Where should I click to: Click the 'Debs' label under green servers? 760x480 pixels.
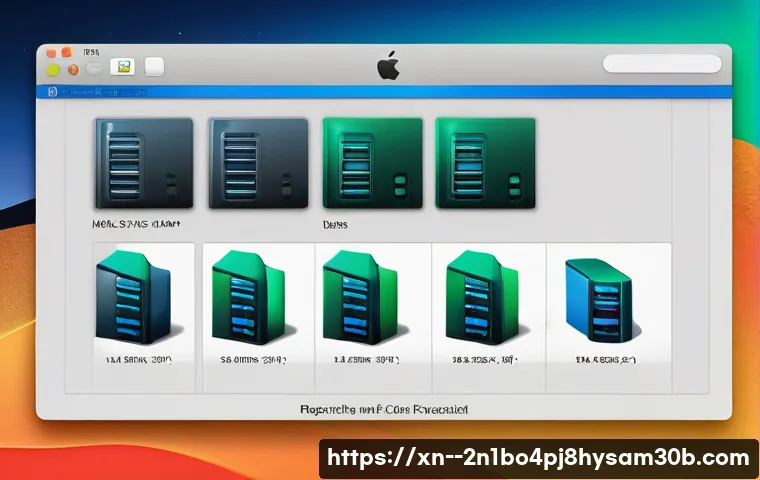click(x=335, y=226)
